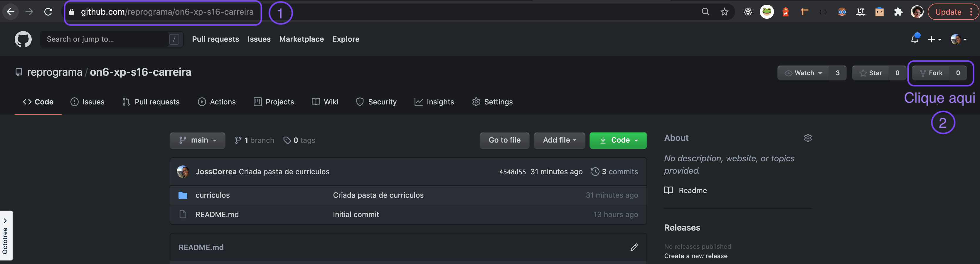Go back with the browser back arrow
Screen dimensions: 980x264
[11, 12]
